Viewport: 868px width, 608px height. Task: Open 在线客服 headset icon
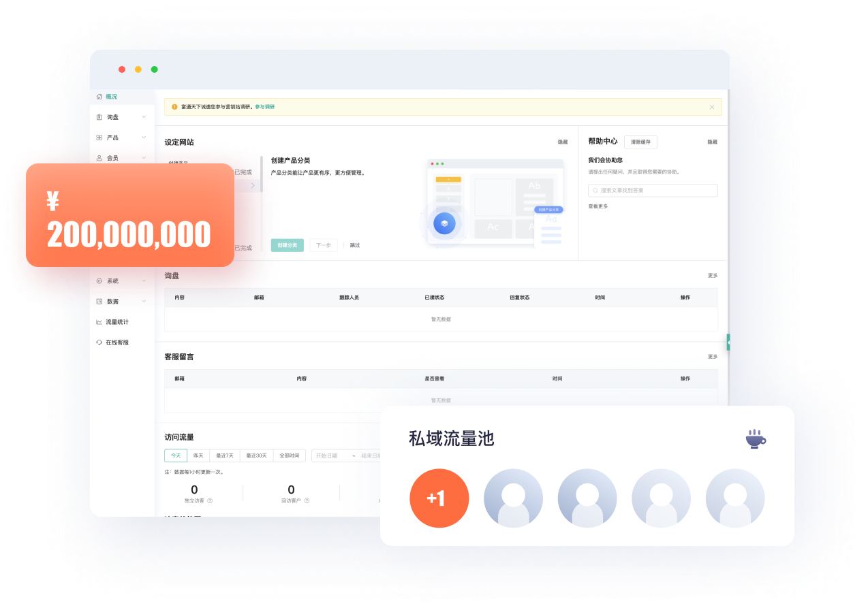coord(99,342)
